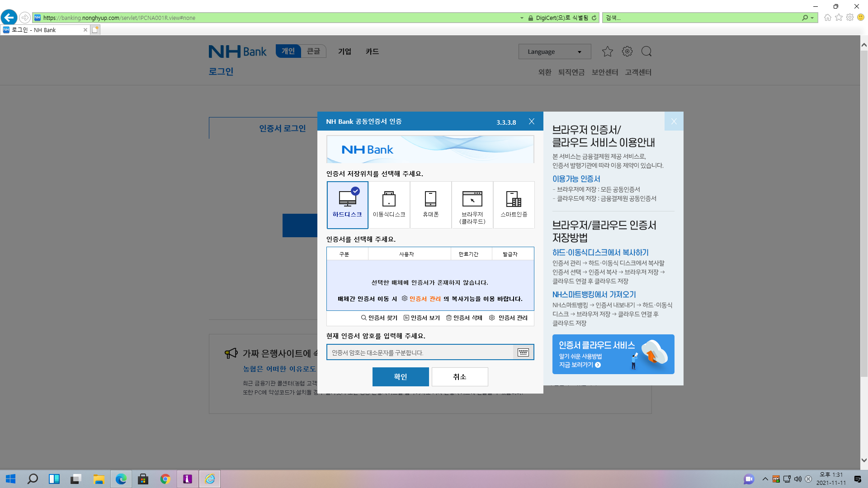
Task: Open Windows taskbar search
Action: tap(33, 479)
